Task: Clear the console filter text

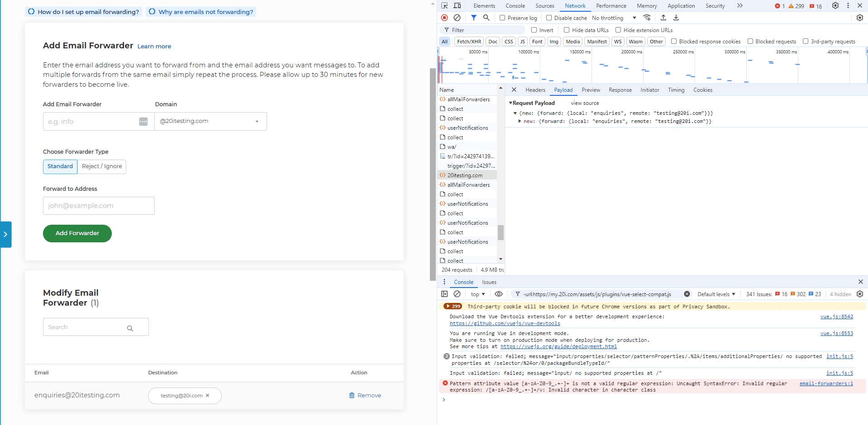Action: coord(687,294)
